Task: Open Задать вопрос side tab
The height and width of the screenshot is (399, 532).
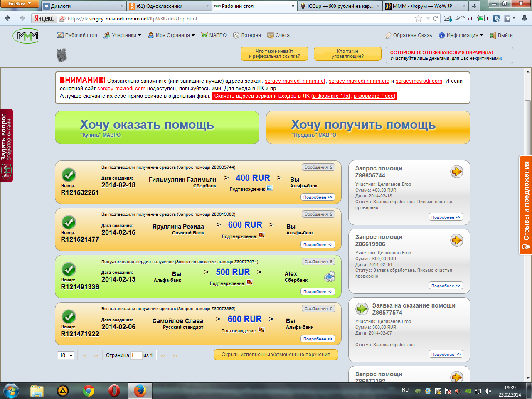Action: 7,145
